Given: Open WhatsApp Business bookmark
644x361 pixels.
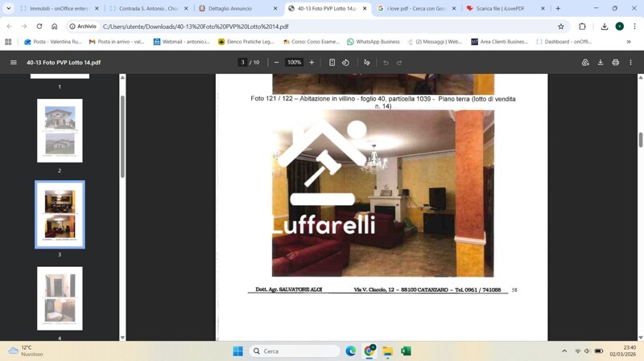Looking at the screenshot, I should (373, 42).
